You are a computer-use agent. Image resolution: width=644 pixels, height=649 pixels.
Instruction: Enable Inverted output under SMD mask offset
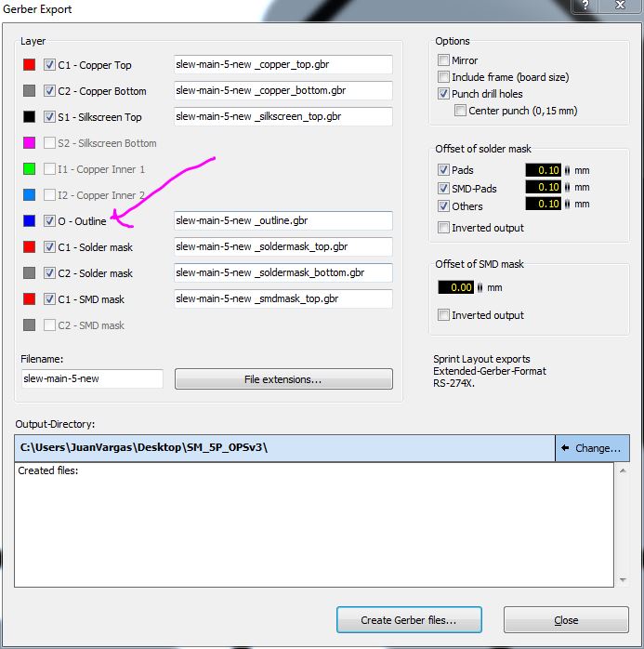click(443, 315)
